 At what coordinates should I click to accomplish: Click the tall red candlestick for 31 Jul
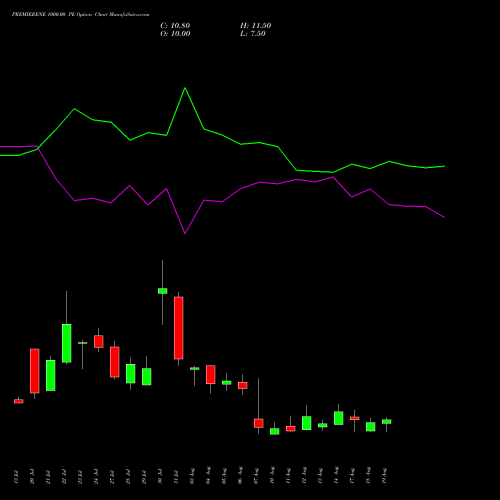tap(179, 328)
